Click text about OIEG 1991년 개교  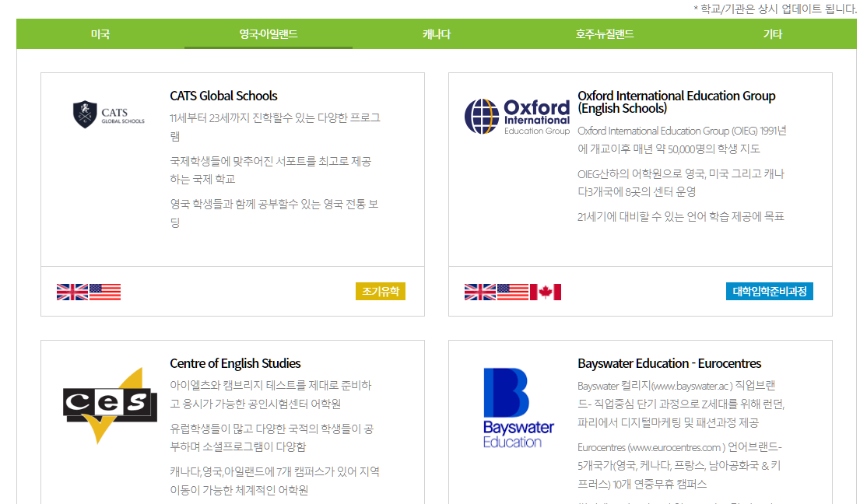pyautogui.click(x=682, y=140)
